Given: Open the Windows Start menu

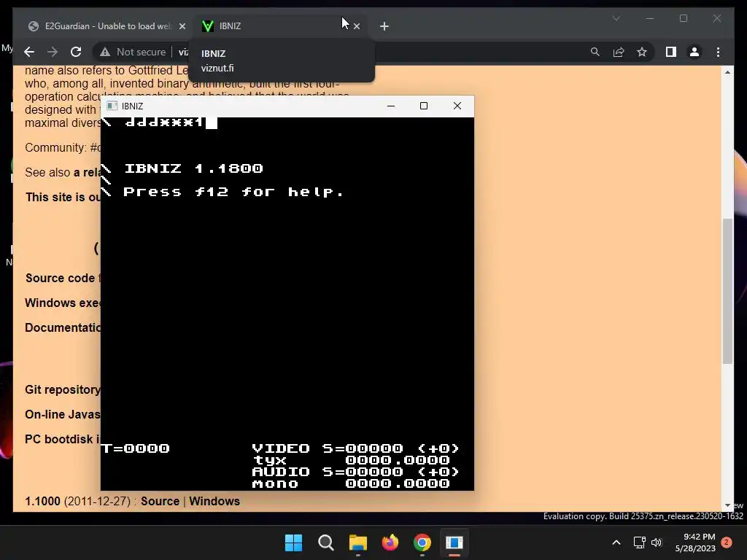Looking at the screenshot, I should pos(293,542).
